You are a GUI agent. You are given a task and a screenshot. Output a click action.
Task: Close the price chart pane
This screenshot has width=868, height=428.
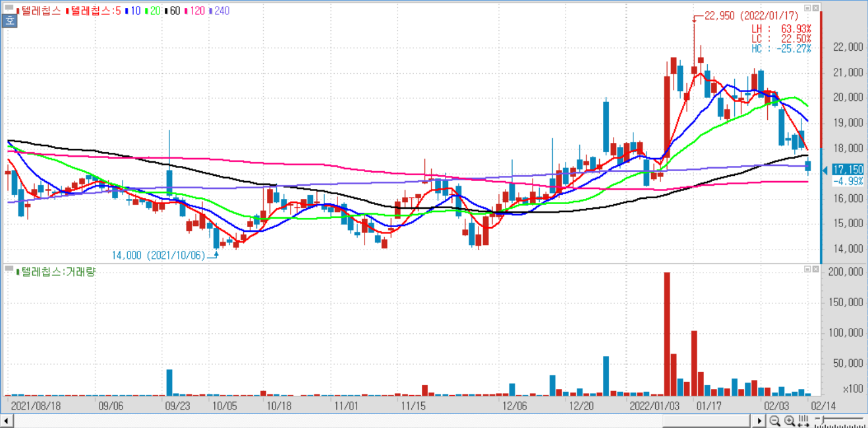click(816, 8)
